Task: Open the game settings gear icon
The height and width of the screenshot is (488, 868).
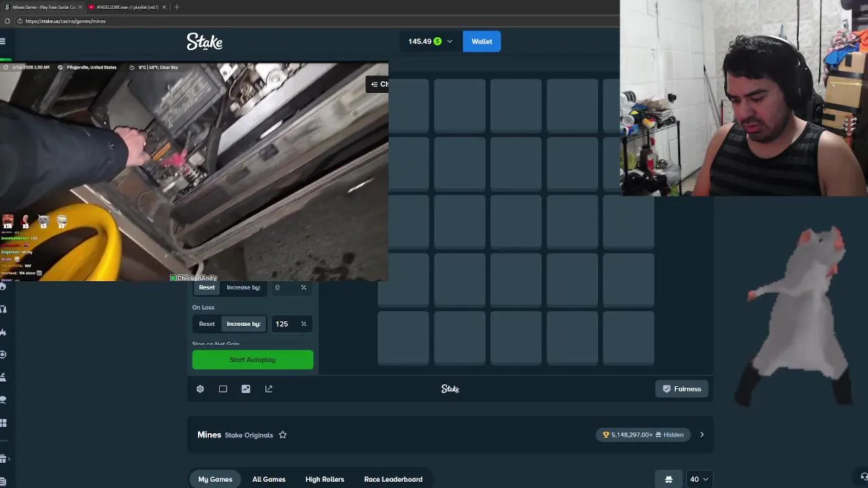Action: [x=200, y=389]
